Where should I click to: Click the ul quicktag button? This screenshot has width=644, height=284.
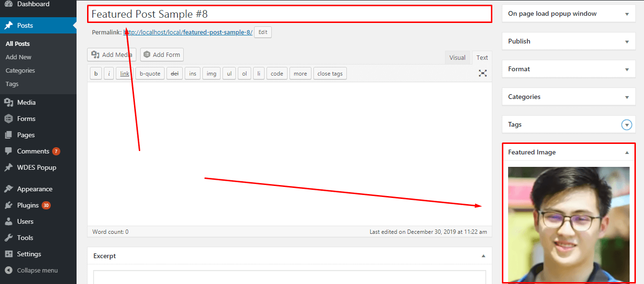coord(229,73)
